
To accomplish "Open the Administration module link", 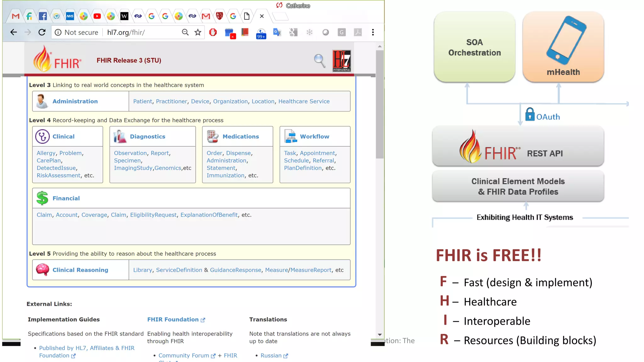I will (75, 101).
